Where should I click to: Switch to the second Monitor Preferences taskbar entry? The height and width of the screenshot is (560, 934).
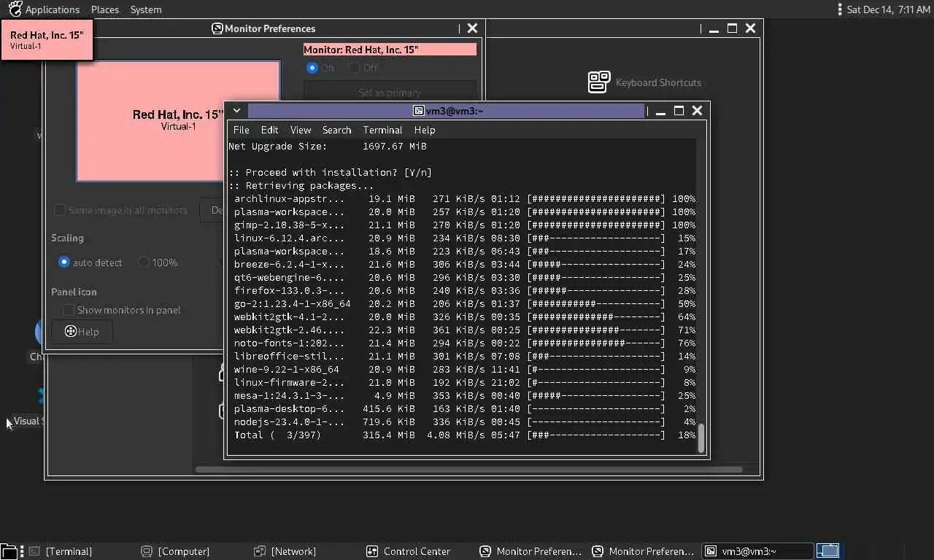click(643, 551)
